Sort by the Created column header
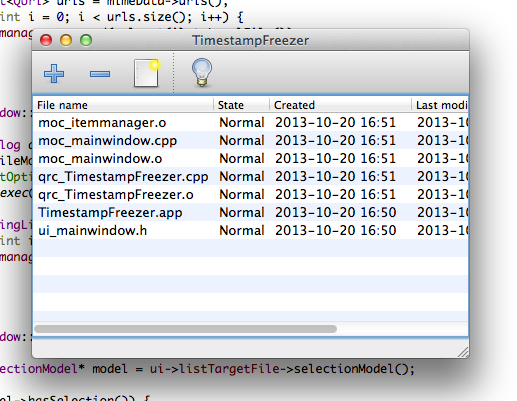Image resolution: width=517 pixels, height=401 pixels. click(340, 105)
